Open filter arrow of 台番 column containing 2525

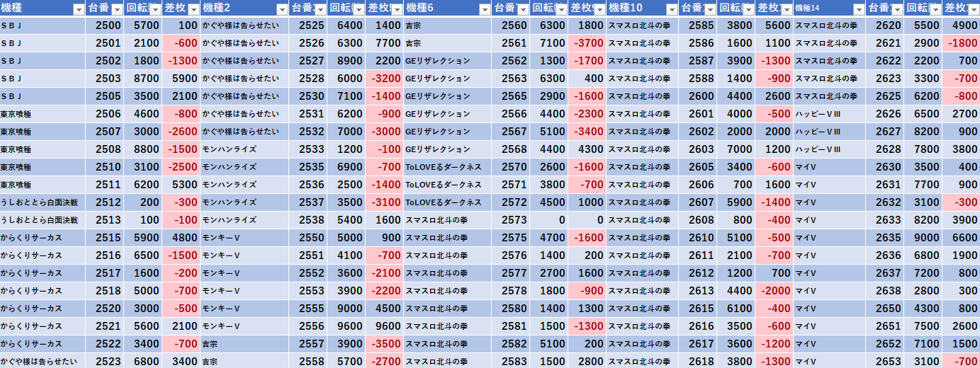[320, 9]
